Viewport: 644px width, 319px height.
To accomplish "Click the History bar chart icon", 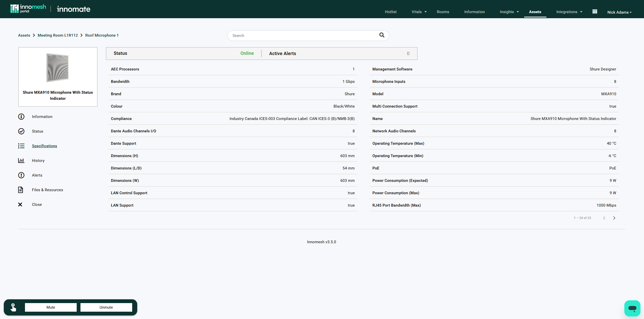I will click(x=21, y=160).
